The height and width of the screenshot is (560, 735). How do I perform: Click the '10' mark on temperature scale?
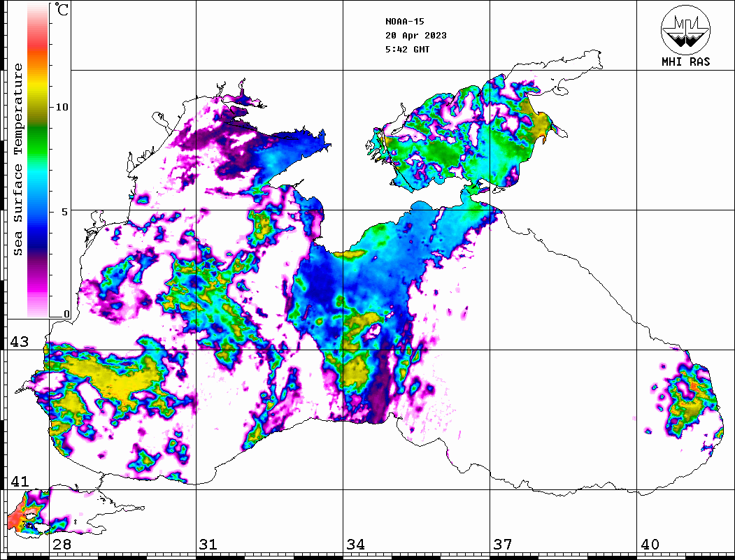(x=62, y=107)
